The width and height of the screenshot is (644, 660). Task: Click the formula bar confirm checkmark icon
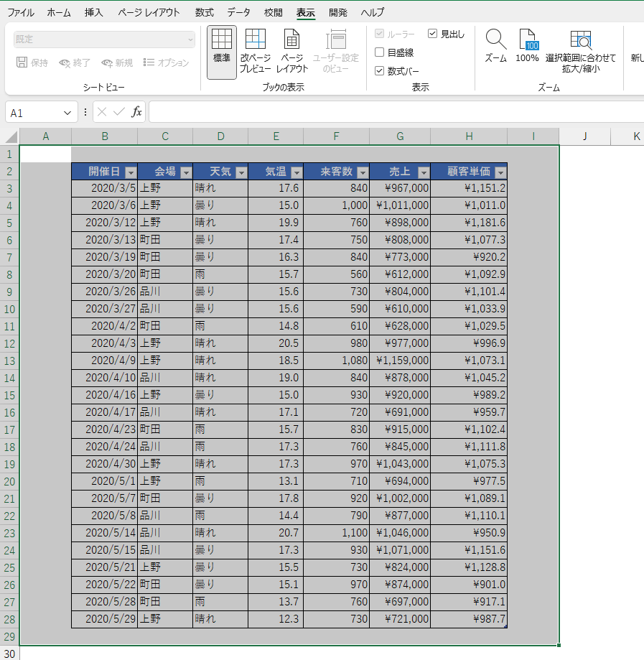tap(119, 112)
